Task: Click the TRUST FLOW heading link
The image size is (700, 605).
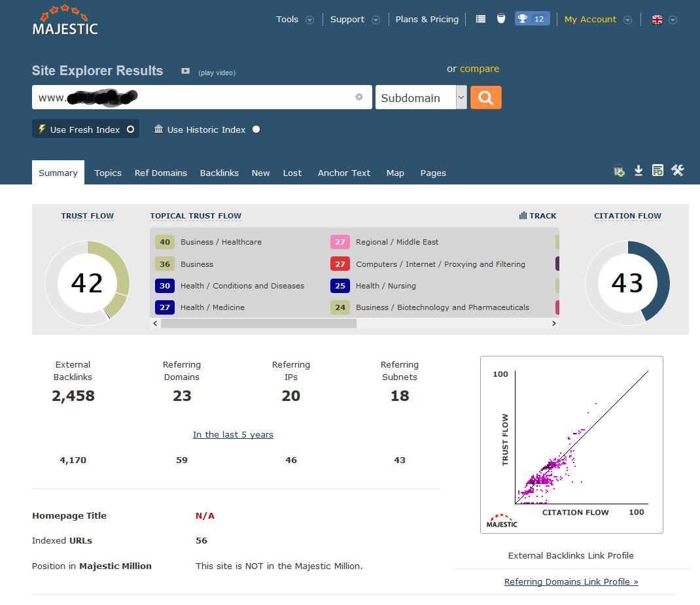Action: pyautogui.click(x=88, y=216)
